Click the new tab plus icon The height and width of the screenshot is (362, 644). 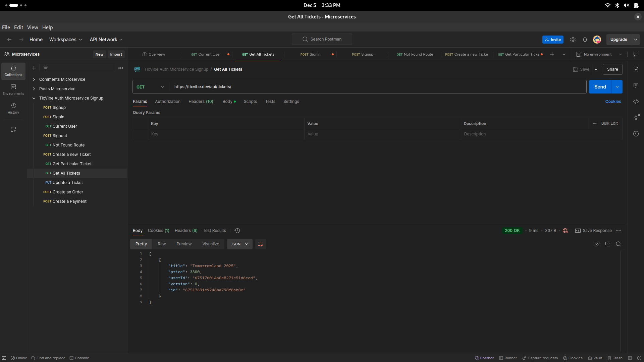point(552,54)
